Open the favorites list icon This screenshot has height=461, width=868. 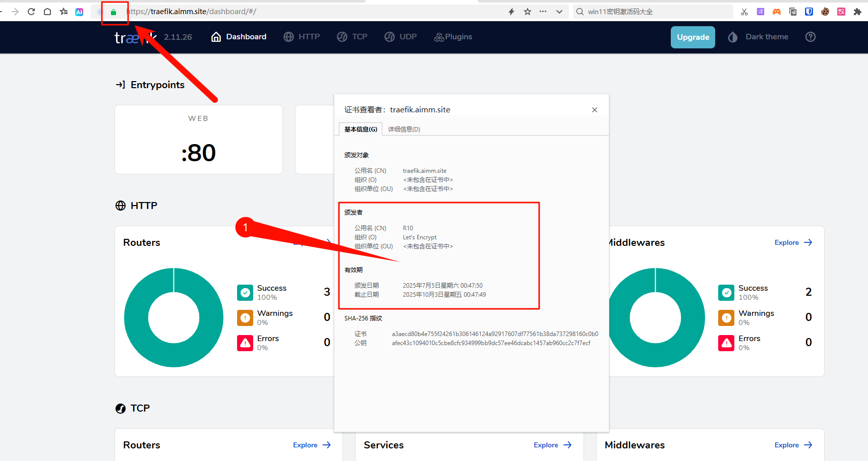coord(64,12)
